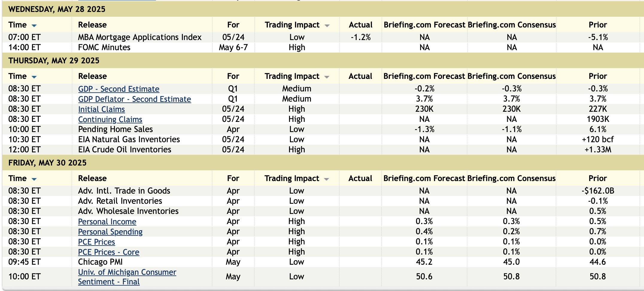644x291 pixels.
Task: Open the Personal Income link
Action: (107, 222)
